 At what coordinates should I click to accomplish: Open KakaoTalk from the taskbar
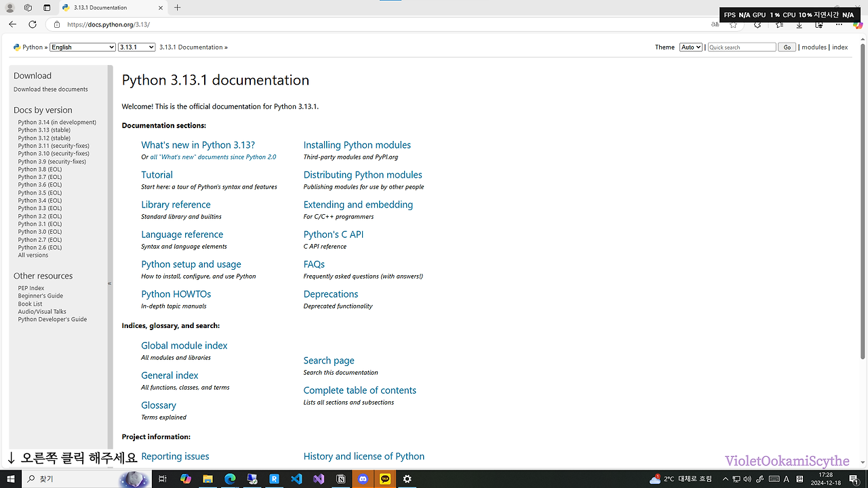click(x=385, y=479)
